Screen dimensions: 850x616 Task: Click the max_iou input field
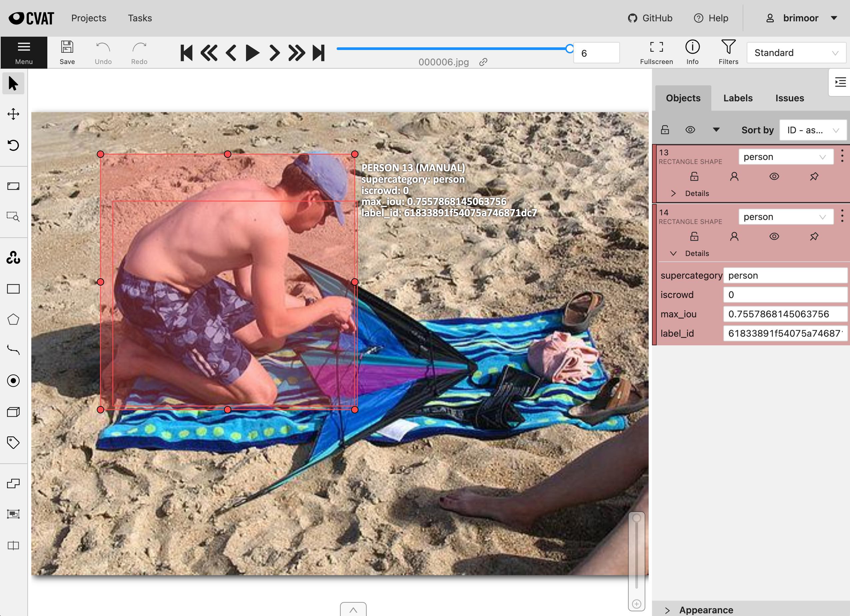tap(784, 314)
